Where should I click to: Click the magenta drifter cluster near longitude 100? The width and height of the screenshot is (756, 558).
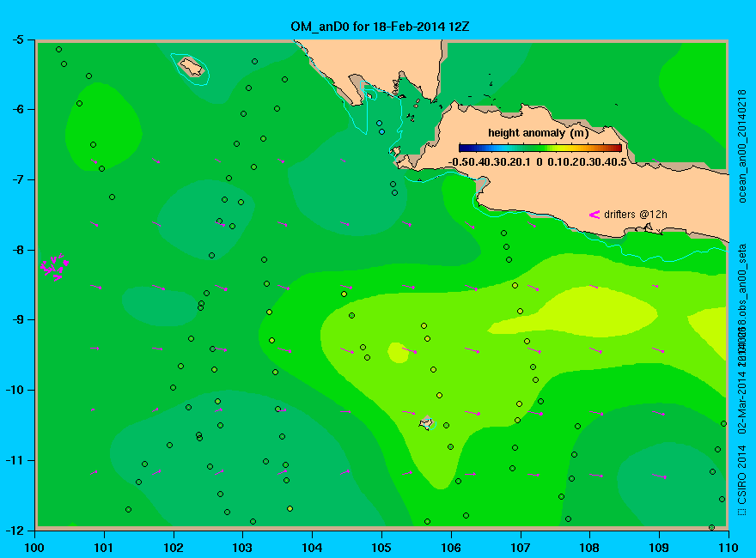tap(54, 266)
